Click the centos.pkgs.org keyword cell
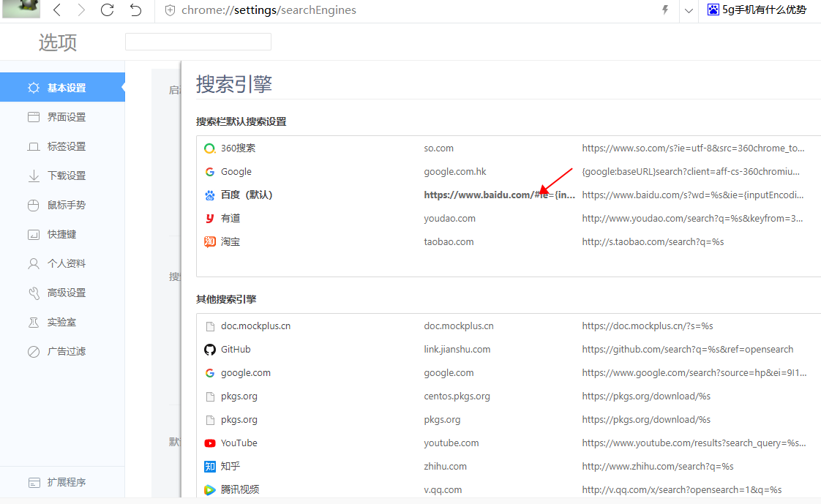 pyautogui.click(x=457, y=396)
